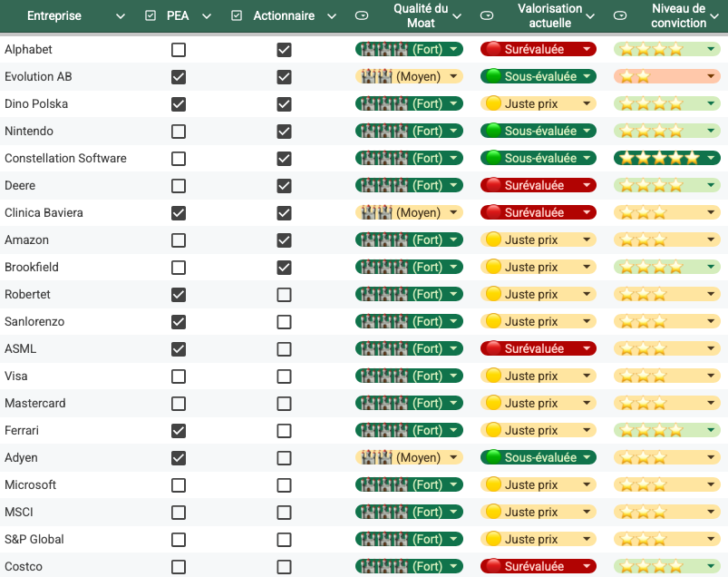Viewport: 728px width, 577px height.
Task: Click the dropdown type icon beside Qualité du Moat
Action: 362,15
